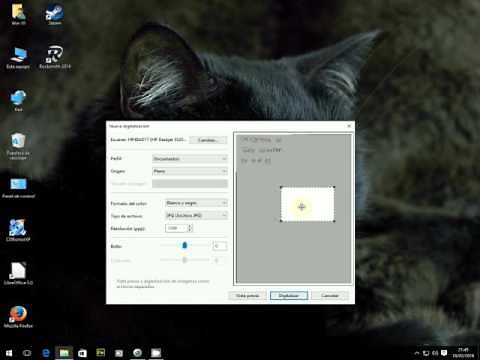The height and width of the screenshot is (360, 480).
Task: Click the Vista previa button
Action: click(x=247, y=296)
